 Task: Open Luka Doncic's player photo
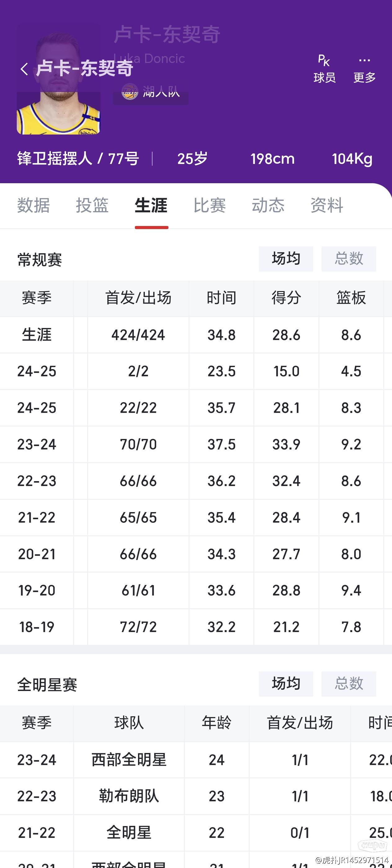pos(58,79)
